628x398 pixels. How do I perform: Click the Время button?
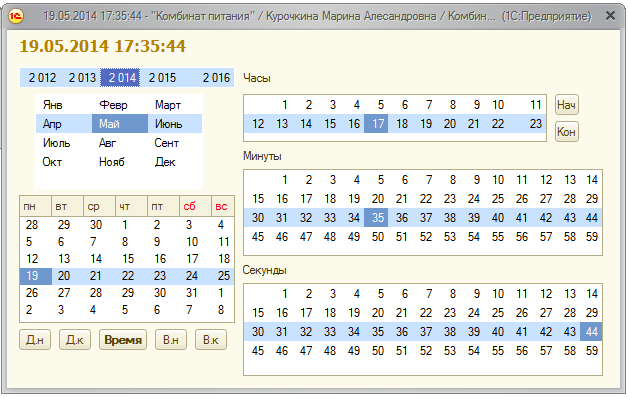pyautogui.click(x=123, y=340)
